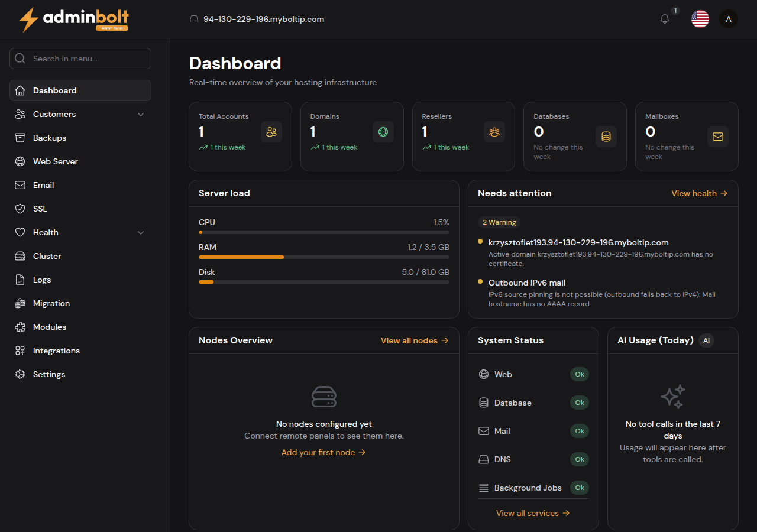Viewport: 757px width, 532px height.
Task: Click hostname 94-130-229-196.myboltip.com in header
Action: 264,19
